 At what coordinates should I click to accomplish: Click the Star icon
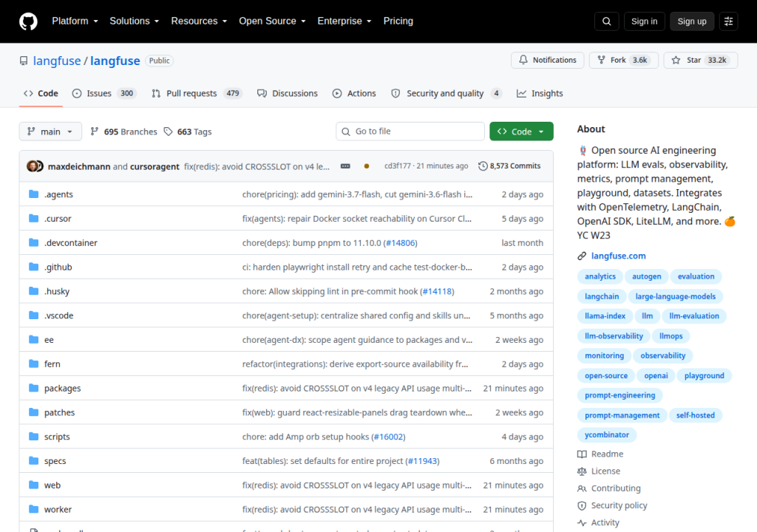[676, 60]
